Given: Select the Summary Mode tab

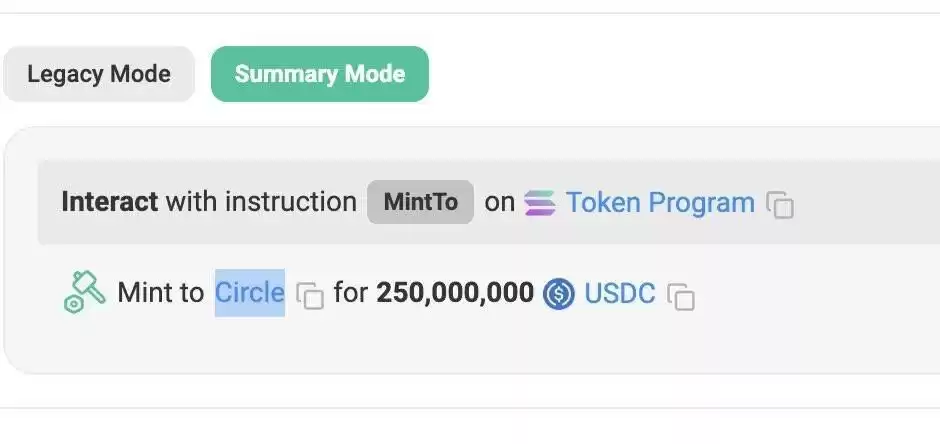Looking at the screenshot, I should pyautogui.click(x=320, y=74).
